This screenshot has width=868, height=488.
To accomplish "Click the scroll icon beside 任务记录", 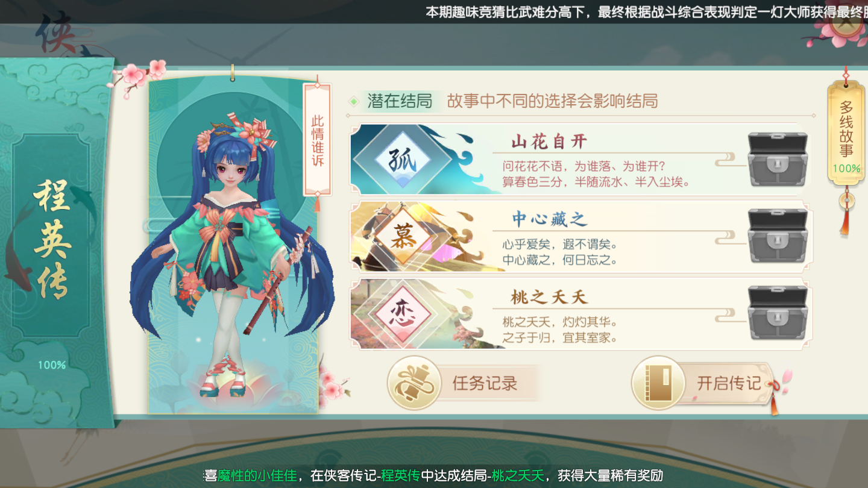I will click(413, 383).
